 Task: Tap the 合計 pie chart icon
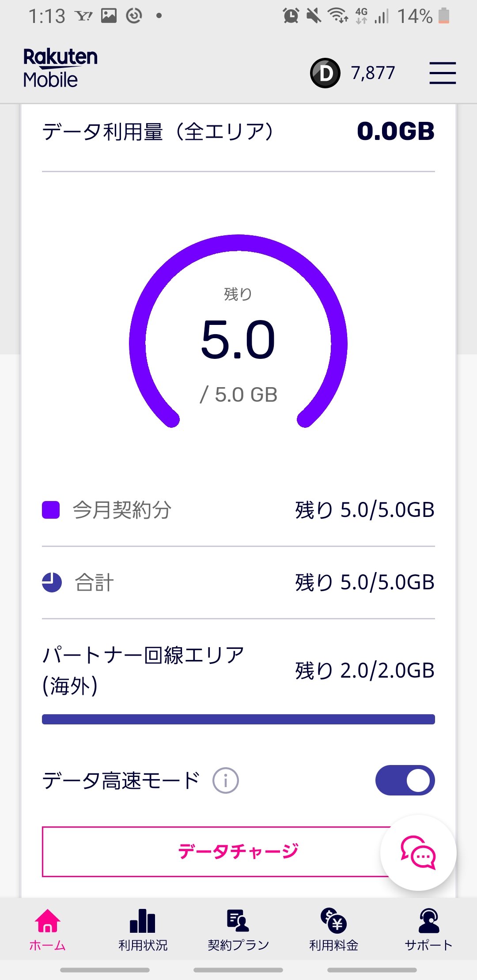coord(52,582)
